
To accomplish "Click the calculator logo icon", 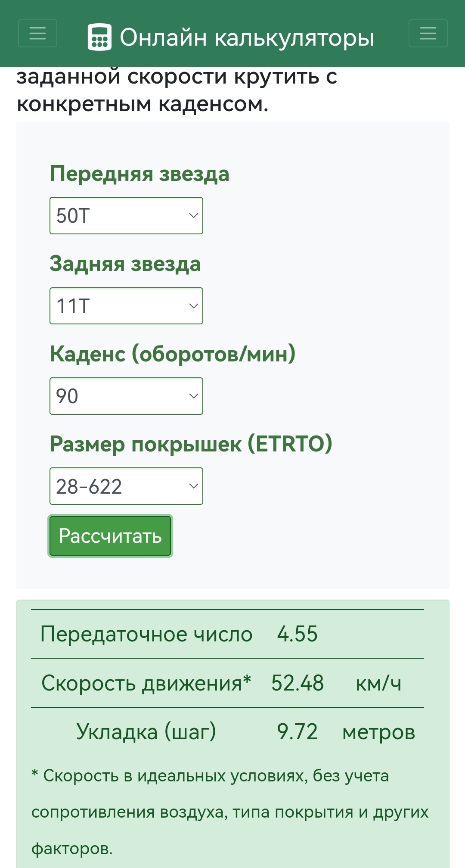I will click(99, 37).
